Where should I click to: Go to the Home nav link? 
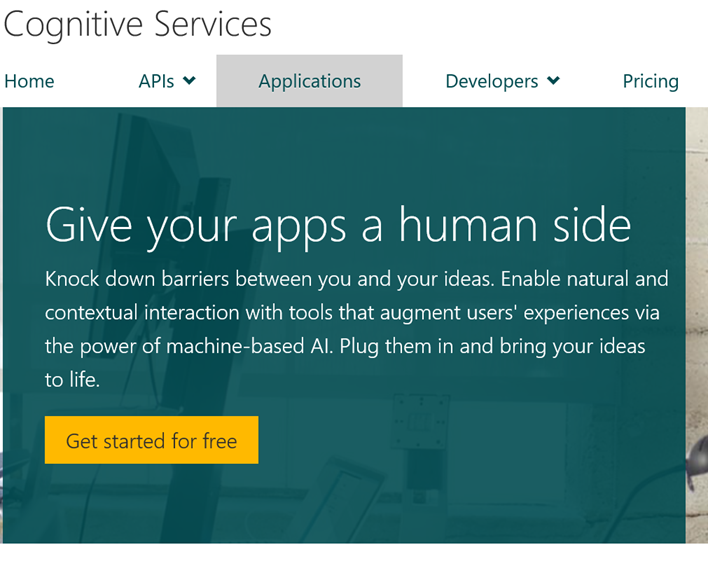[29, 82]
